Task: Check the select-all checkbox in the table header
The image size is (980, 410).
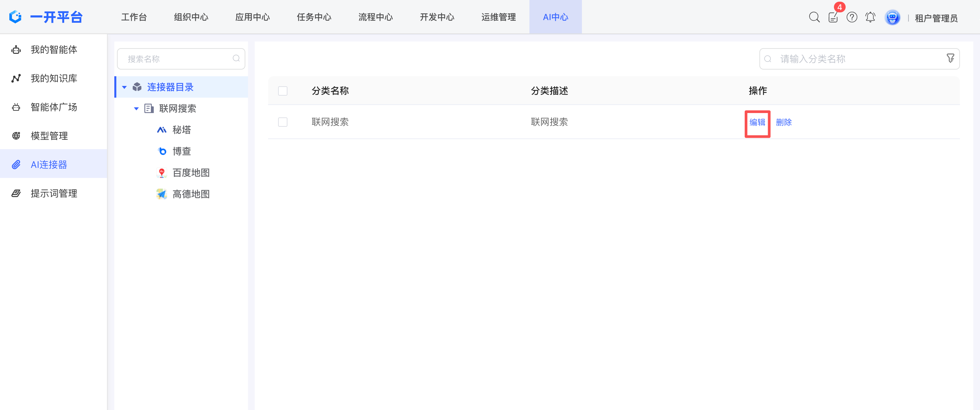Action: click(x=283, y=91)
